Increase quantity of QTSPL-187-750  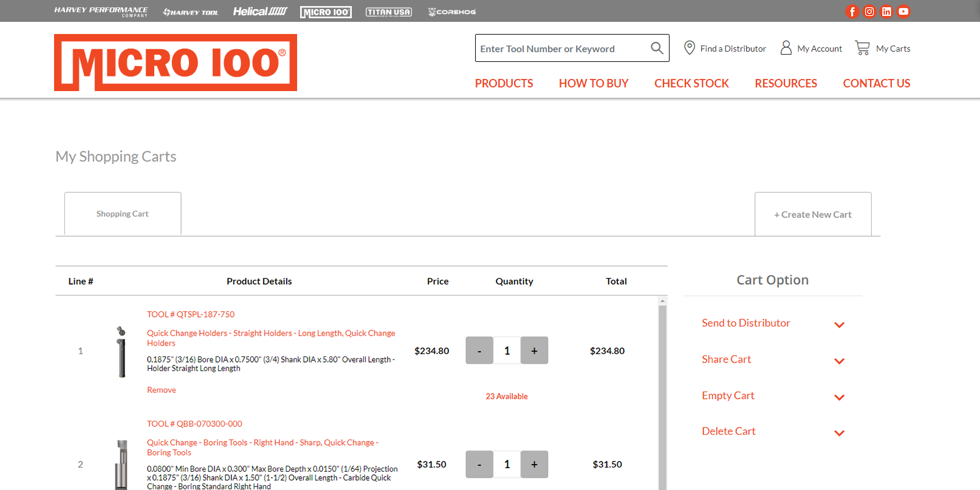pyautogui.click(x=535, y=350)
